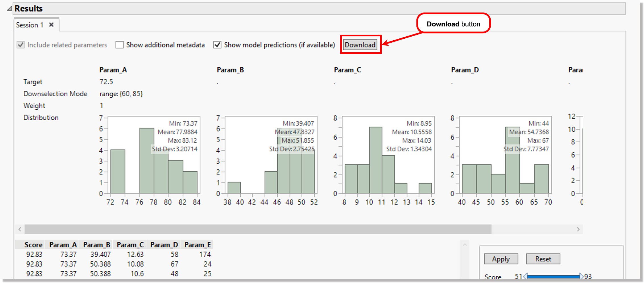Click the Param_E value 24 in table
The width and height of the screenshot is (644, 283).
207,264
